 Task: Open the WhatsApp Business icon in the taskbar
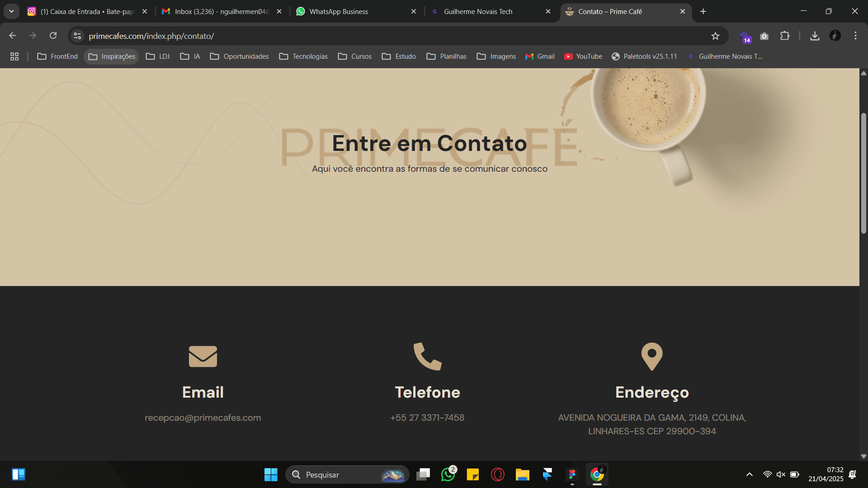click(x=448, y=474)
